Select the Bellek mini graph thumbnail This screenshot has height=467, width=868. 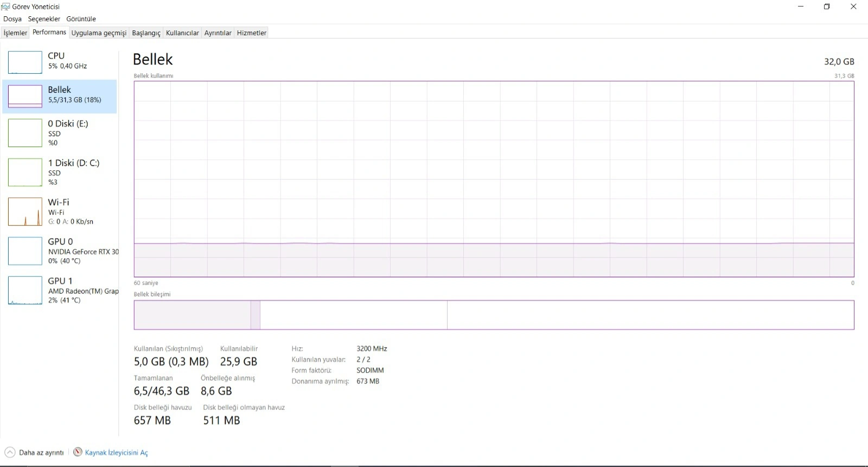[25, 96]
